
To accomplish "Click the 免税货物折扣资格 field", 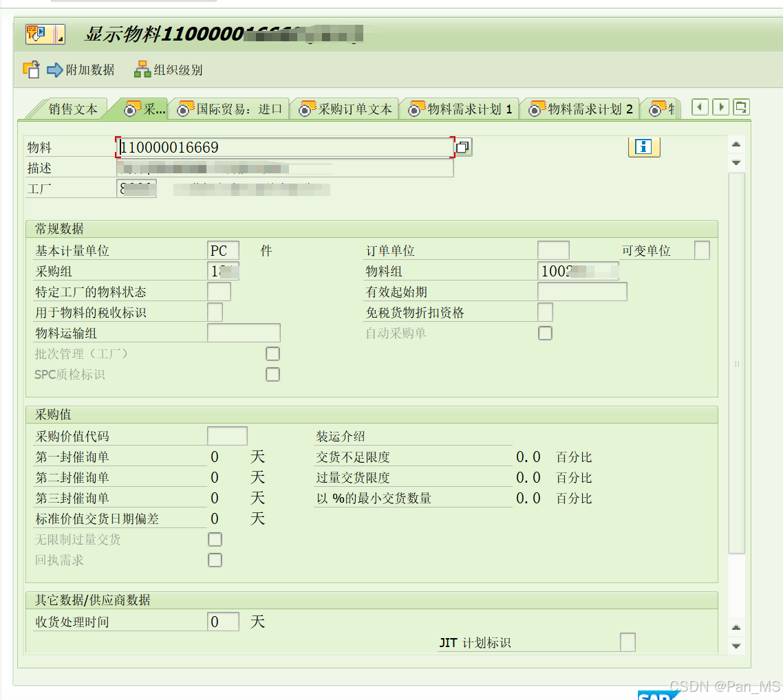I will [x=546, y=312].
